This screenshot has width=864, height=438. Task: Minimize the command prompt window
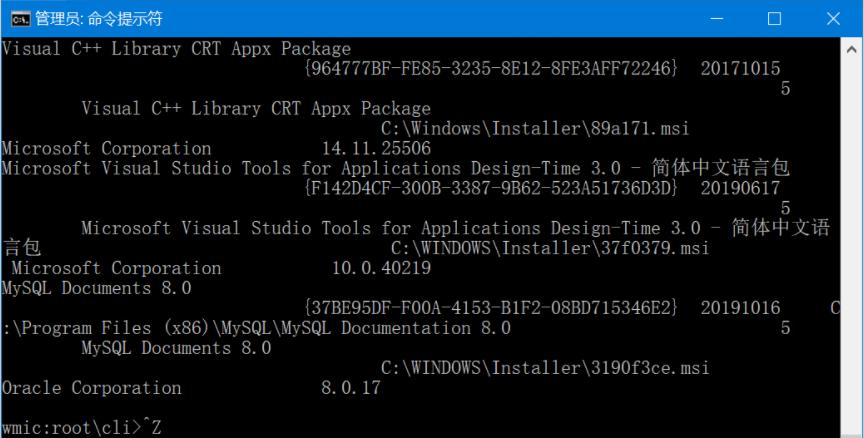pos(716,19)
